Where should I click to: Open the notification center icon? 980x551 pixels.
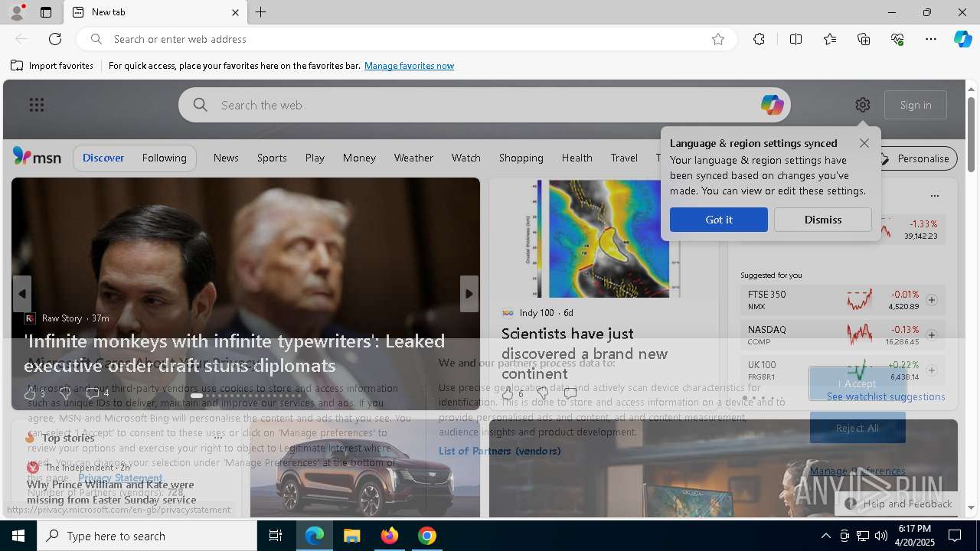click(955, 536)
